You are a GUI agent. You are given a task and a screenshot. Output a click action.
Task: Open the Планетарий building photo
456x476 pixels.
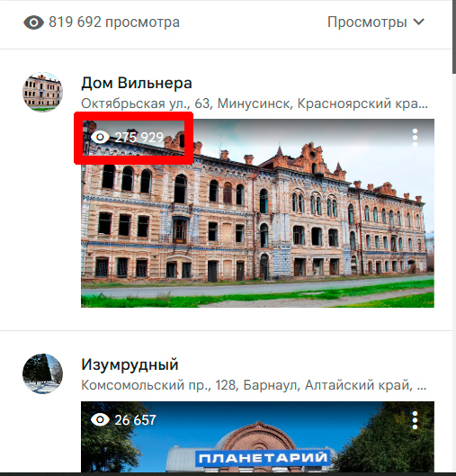[257, 437]
